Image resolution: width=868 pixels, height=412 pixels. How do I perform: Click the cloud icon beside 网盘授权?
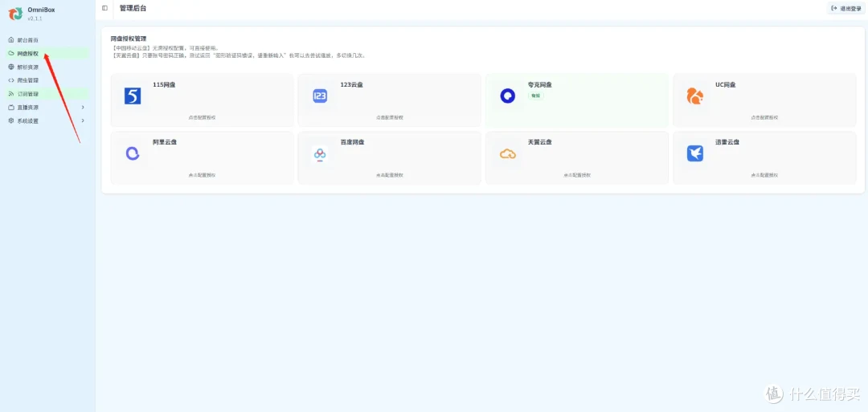pyautogui.click(x=11, y=54)
